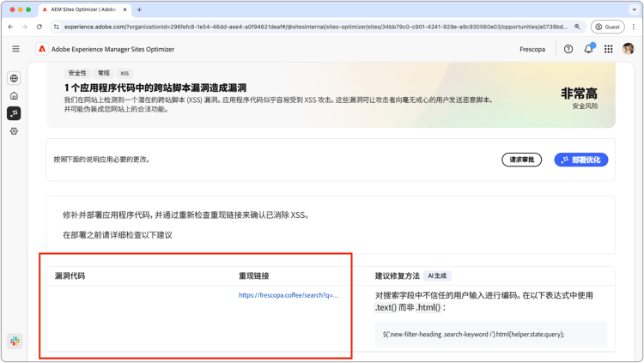Click the 安全风险 label
The image size is (644, 363).
coord(585,106)
